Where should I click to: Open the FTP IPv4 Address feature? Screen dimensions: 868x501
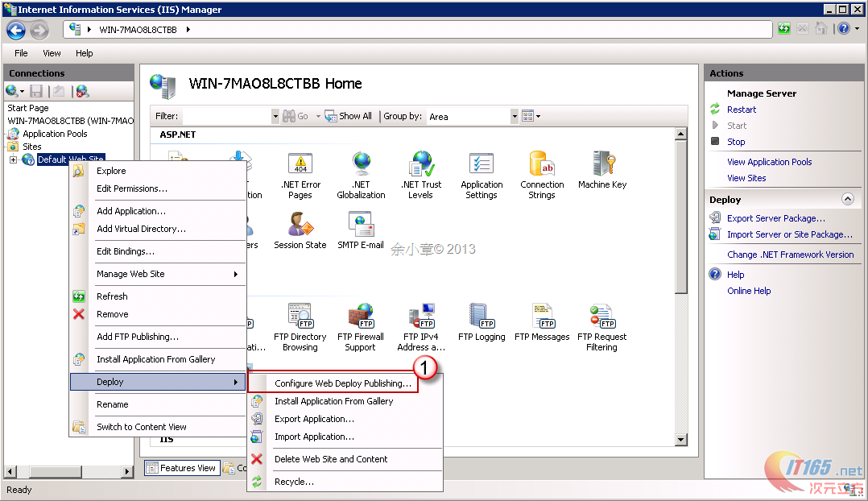tap(421, 328)
